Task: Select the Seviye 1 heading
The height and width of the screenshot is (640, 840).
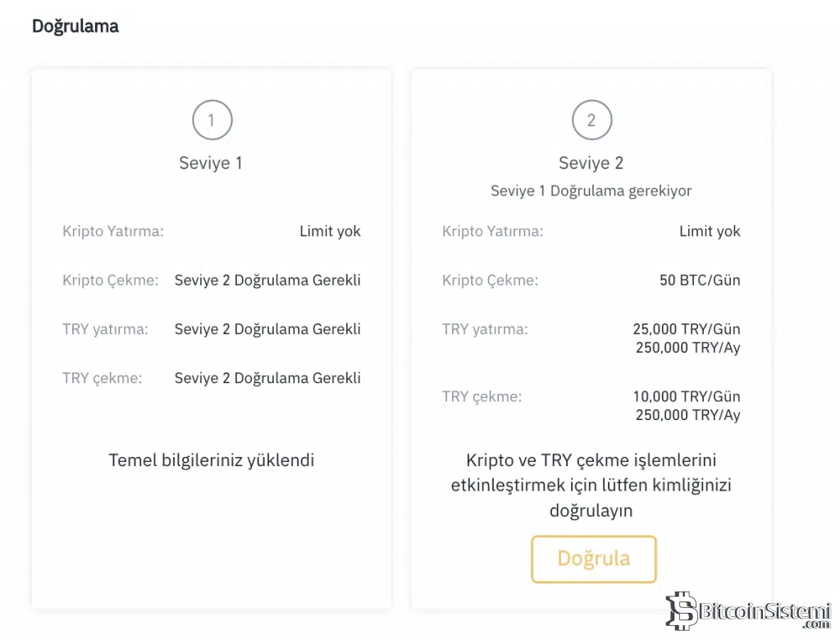Action: tap(211, 162)
